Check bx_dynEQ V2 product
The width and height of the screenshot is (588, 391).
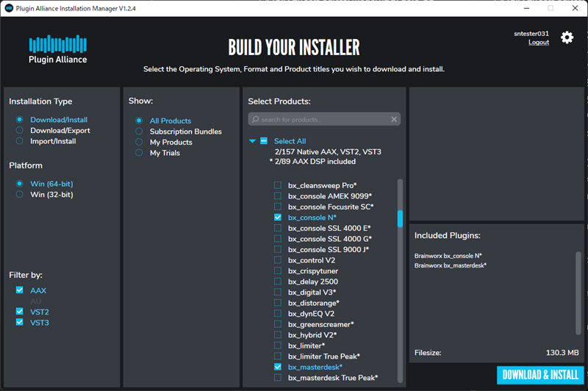point(278,313)
